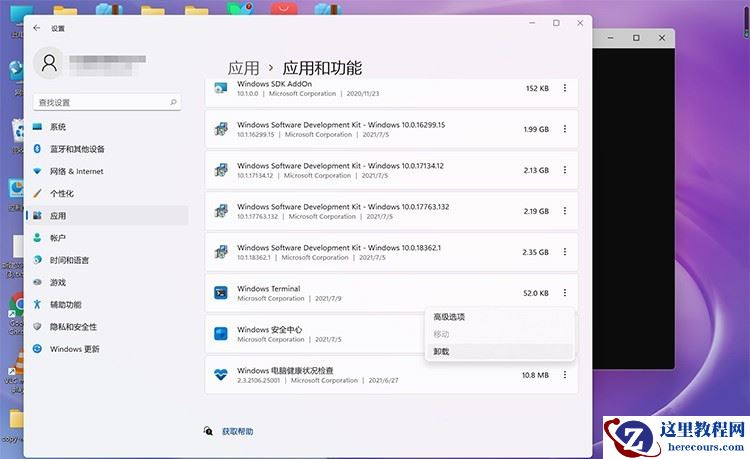Open the 系统 settings category
Screen dimensions: 750x459
58,127
